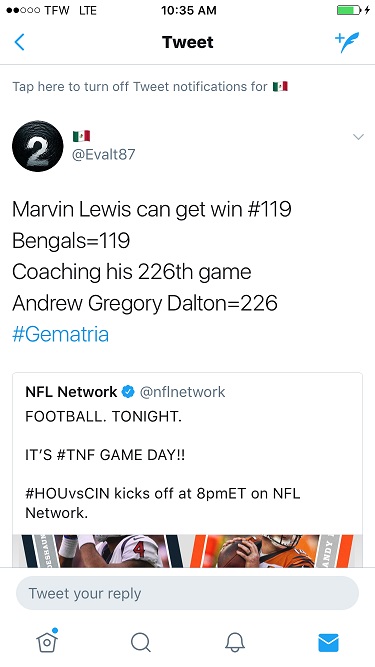Viewport: 375px width, 667px height.
Task: Tap the NFL Network verified badge
Action: click(x=128, y=392)
